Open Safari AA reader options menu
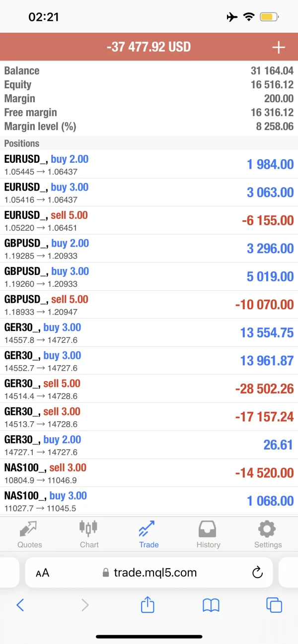 pyautogui.click(x=43, y=573)
